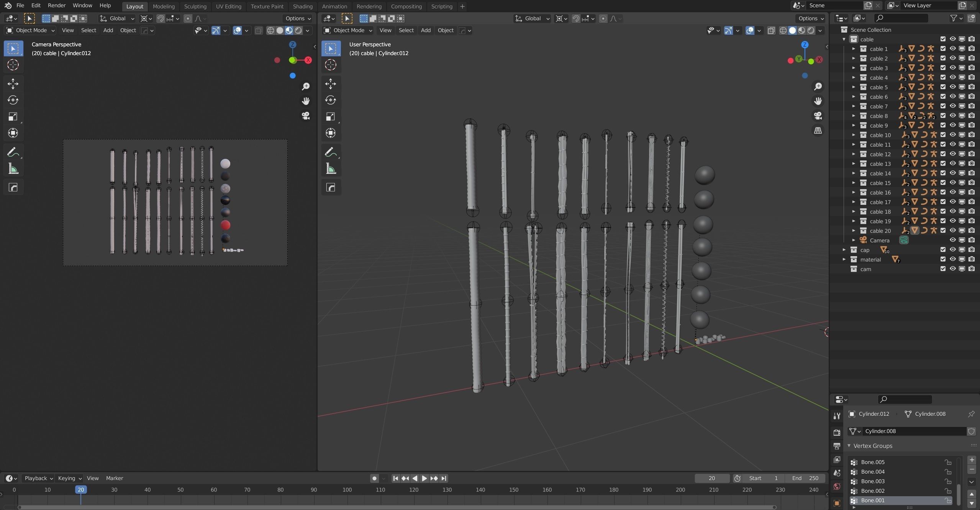980x510 pixels.
Task: Uncheck the cable 12 collection exclude checkbox
Action: pyautogui.click(x=943, y=154)
